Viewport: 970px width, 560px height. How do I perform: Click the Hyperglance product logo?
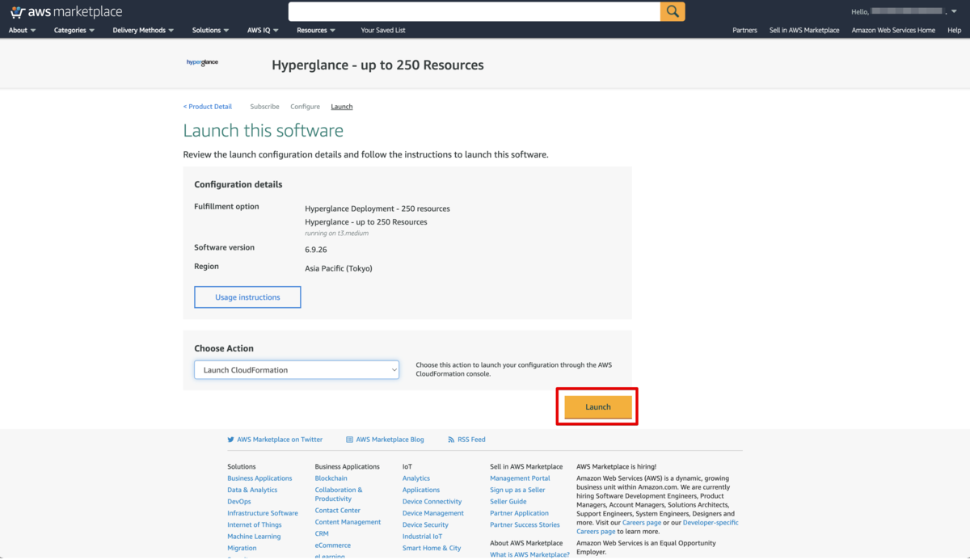point(202,62)
